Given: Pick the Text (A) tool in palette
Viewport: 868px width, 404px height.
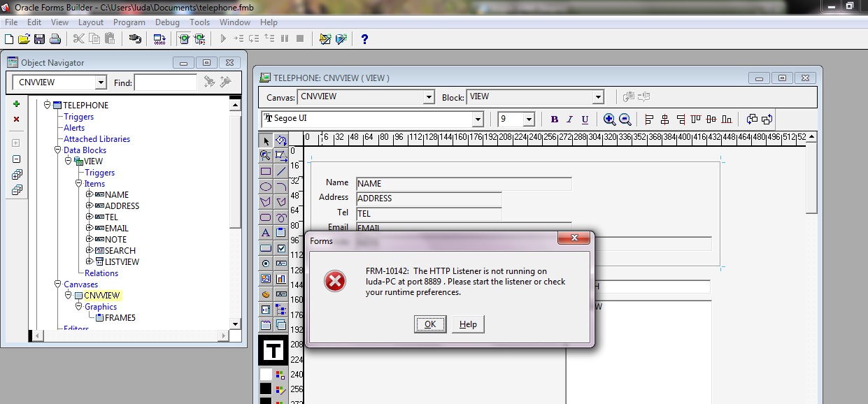Looking at the screenshot, I should [x=266, y=233].
